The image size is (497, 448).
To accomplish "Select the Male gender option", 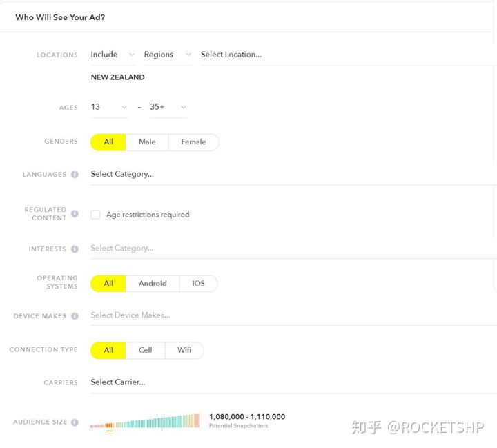I will [147, 142].
